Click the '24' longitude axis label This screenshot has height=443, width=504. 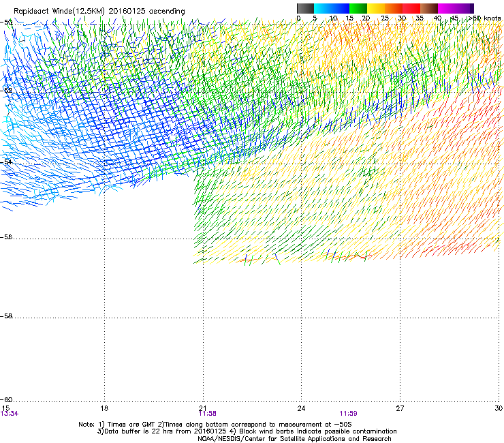click(x=301, y=408)
